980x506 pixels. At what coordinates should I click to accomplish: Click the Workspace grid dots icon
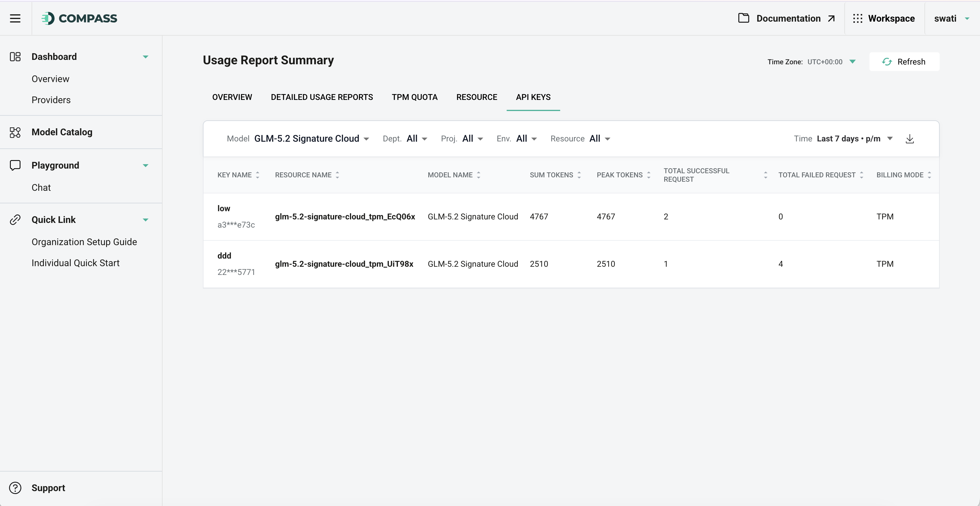(x=857, y=19)
